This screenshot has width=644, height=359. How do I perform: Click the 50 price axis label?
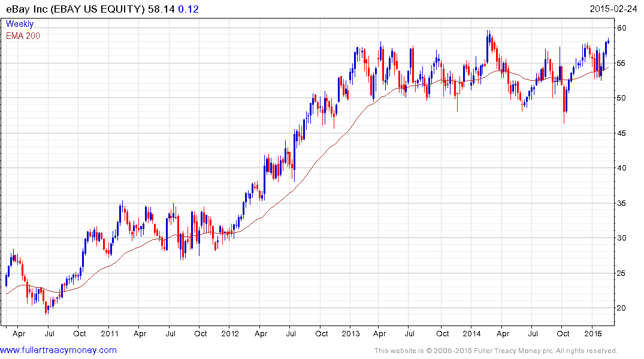coord(621,98)
